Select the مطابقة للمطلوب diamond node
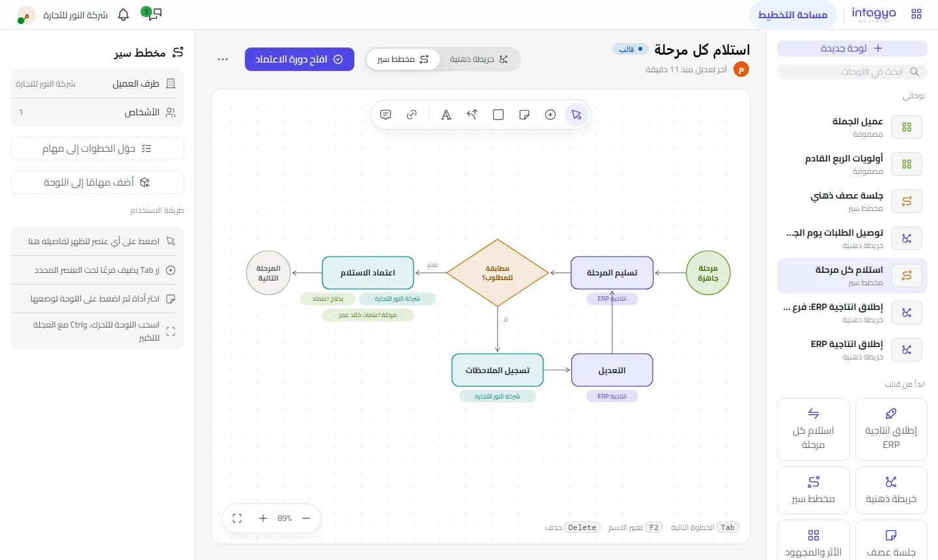The width and height of the screenshot is (938, 560). [498, 273]
